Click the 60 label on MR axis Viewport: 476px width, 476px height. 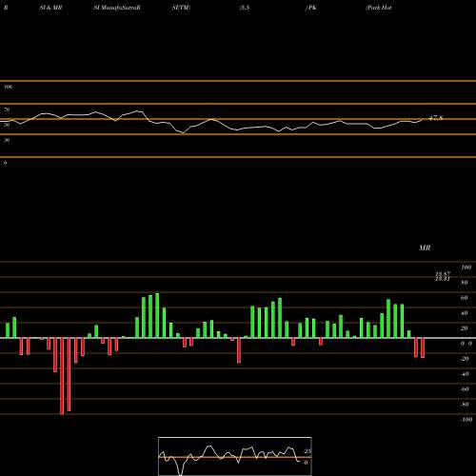[x=465, y=298]
